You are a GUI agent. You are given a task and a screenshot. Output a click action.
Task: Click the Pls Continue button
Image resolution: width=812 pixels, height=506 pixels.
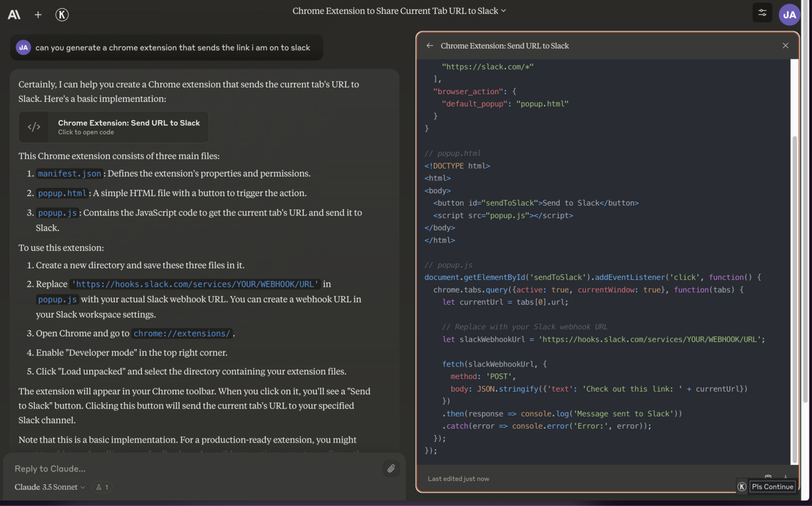772,487
